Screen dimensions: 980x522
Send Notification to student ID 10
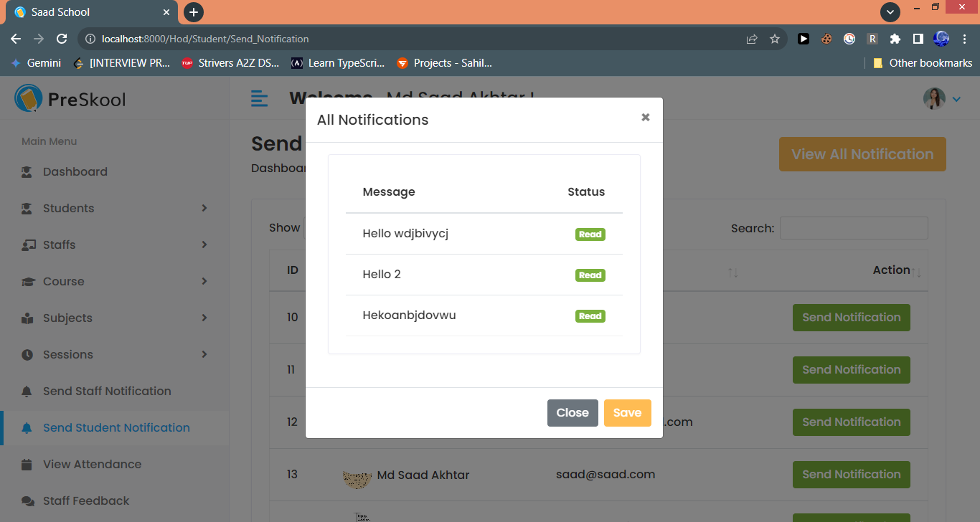(852, 318)
